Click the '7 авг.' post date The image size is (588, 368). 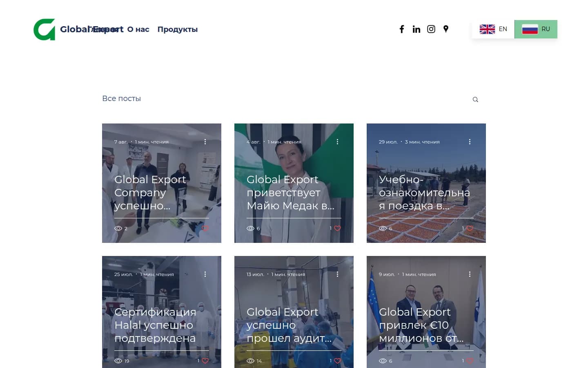[x=121, y=142]
